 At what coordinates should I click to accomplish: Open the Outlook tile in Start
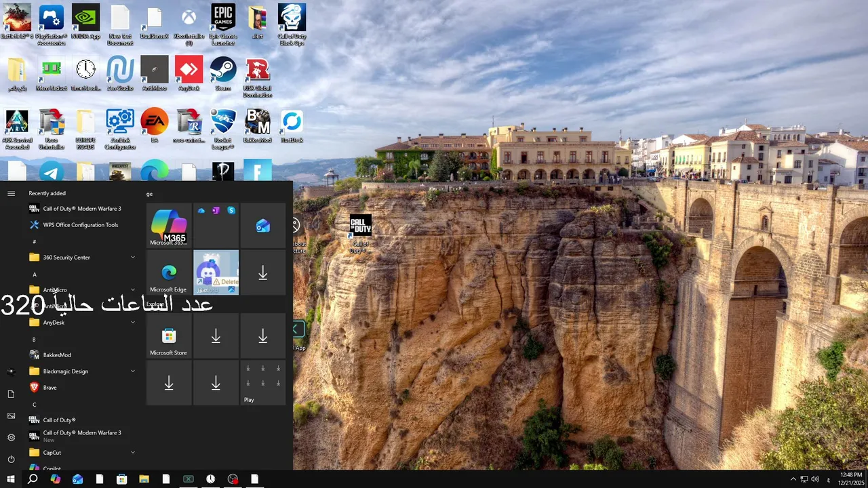pos(263,225)
